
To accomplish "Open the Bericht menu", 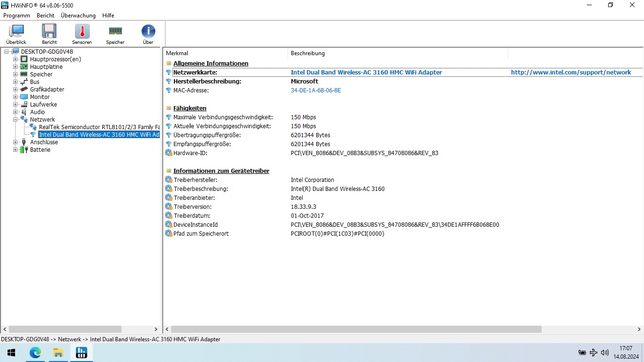I will pos(46,16).
